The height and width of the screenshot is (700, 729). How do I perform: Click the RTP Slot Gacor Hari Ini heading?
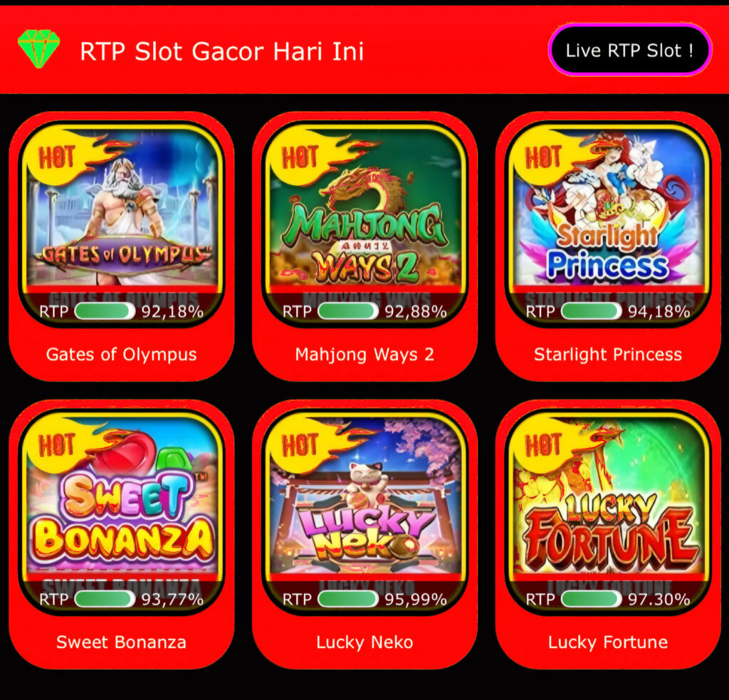tap(222, 51)
